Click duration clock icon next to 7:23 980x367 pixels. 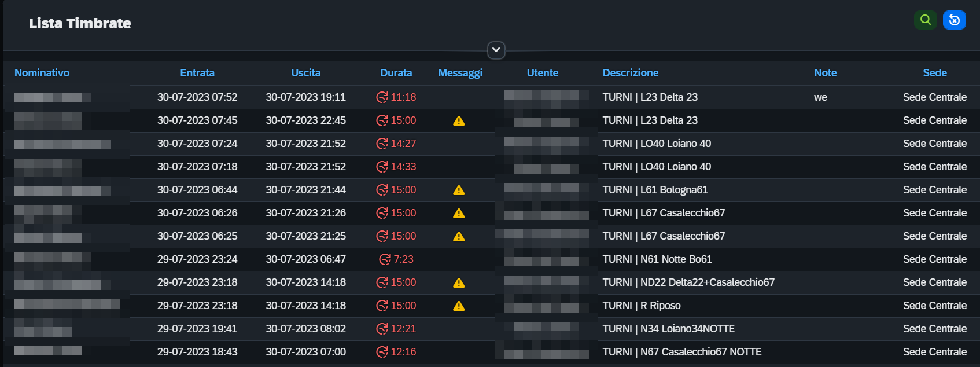[385, 259]
